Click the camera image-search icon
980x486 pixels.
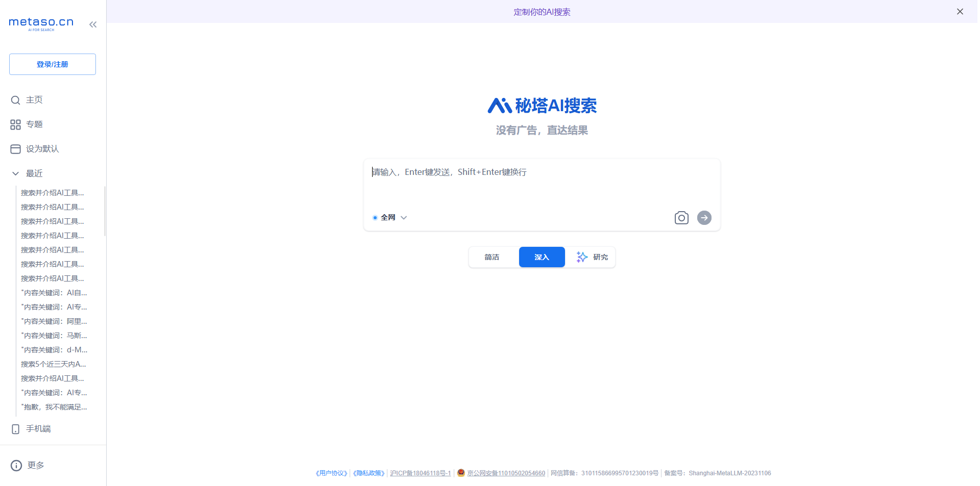[681, 218]
